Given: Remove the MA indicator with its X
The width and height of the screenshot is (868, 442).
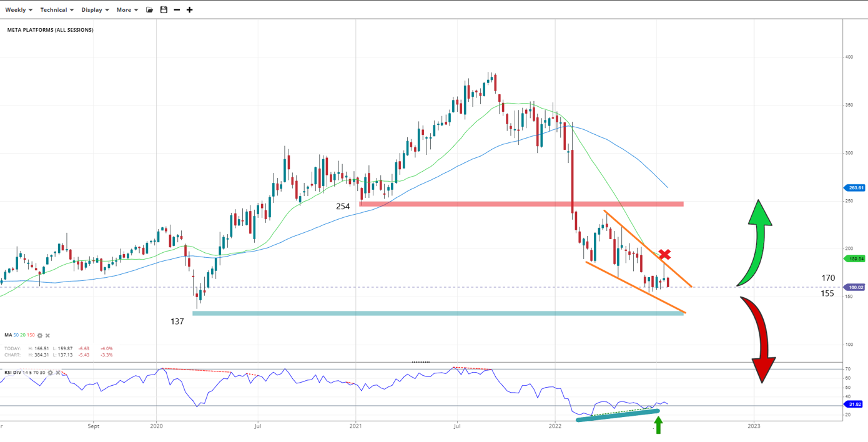Looking at the screenshot, I should click(x=47, y=336).
